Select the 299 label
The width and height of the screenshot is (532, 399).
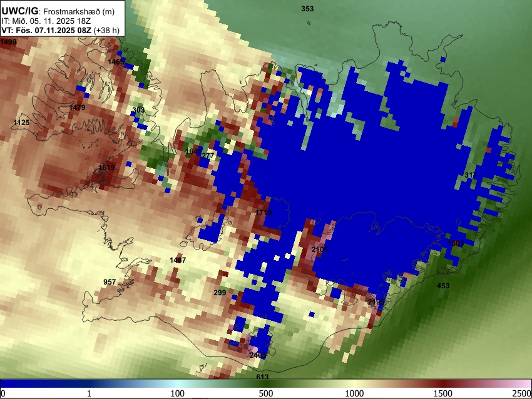(220, 292)
